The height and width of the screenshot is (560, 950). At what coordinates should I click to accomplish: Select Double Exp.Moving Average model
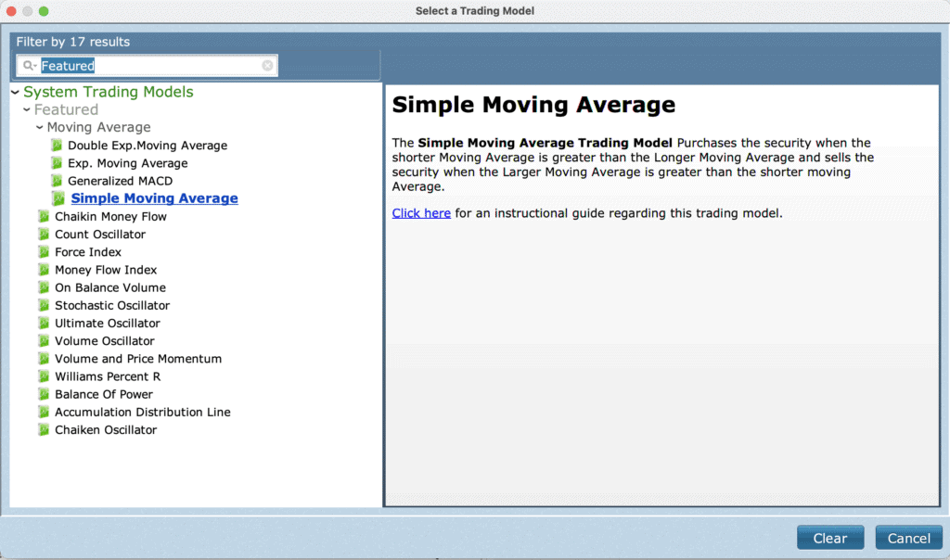(x=147, y=146)
